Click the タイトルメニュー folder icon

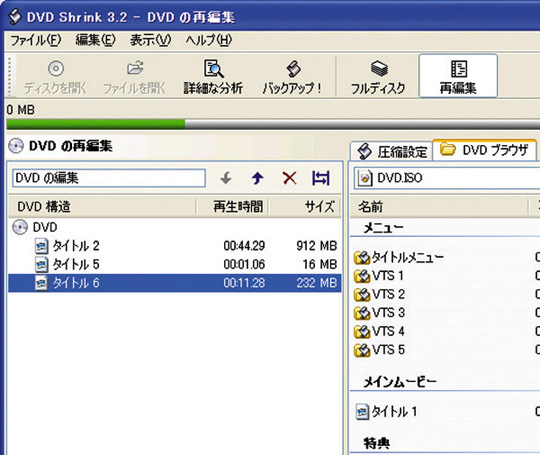click(362, 258)
